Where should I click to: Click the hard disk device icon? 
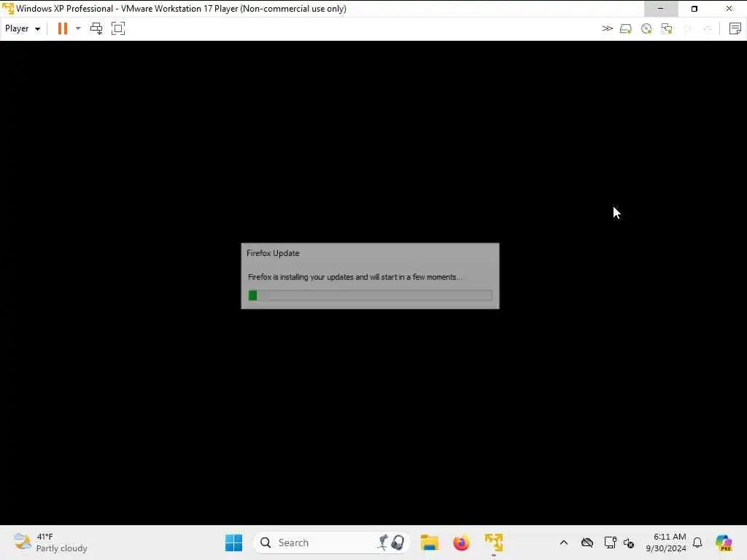[x=625, y=28]
